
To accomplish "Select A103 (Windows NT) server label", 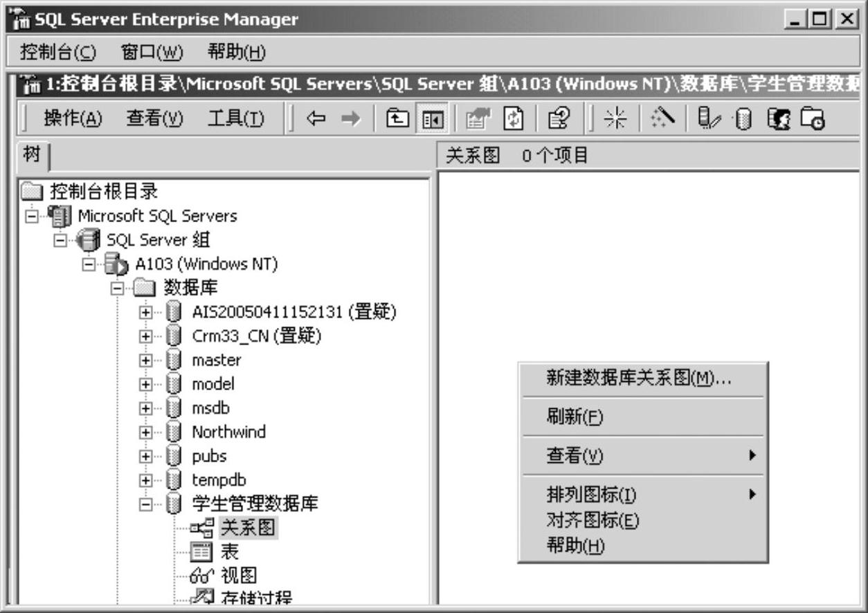I will 206,264.
